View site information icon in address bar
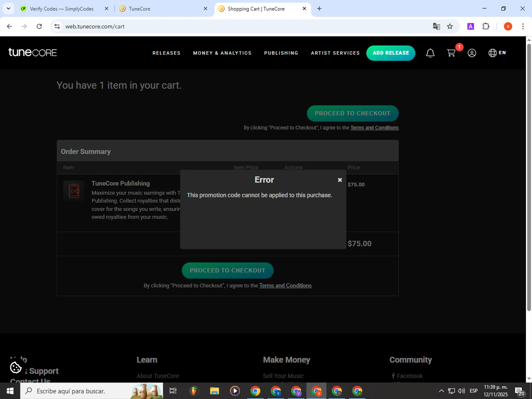 [x=57, y=27]
